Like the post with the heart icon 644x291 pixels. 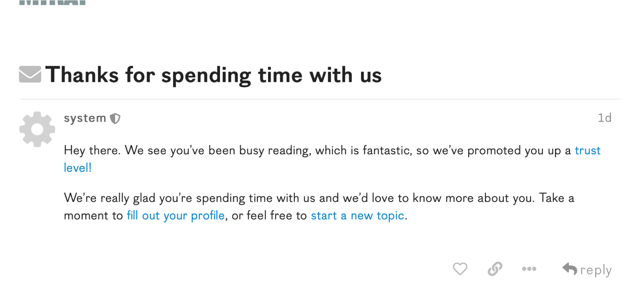click(460, 269)
